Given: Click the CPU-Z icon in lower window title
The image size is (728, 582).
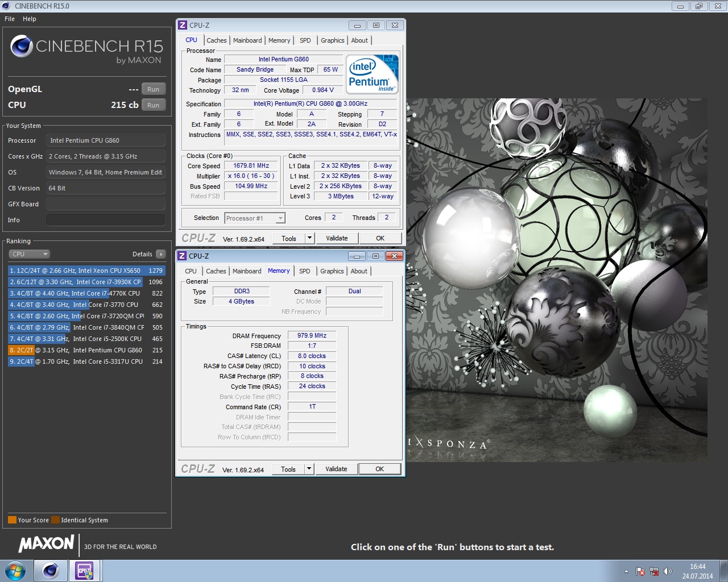Looking at the screenshot, I should (182, 256).
